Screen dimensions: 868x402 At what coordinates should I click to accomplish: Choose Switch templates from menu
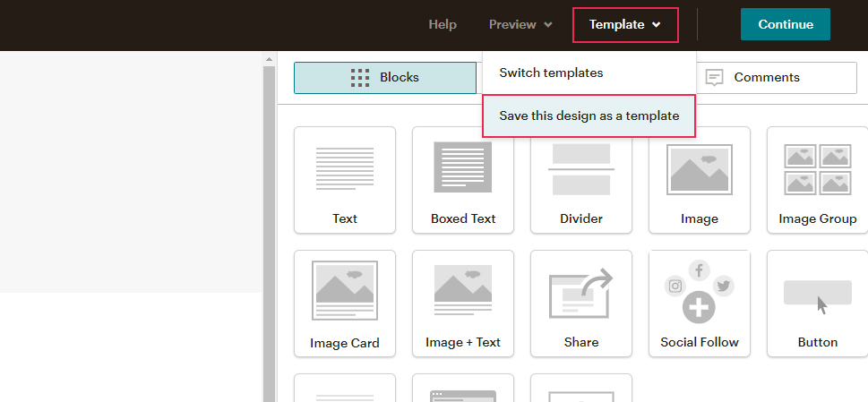point(589,73)
